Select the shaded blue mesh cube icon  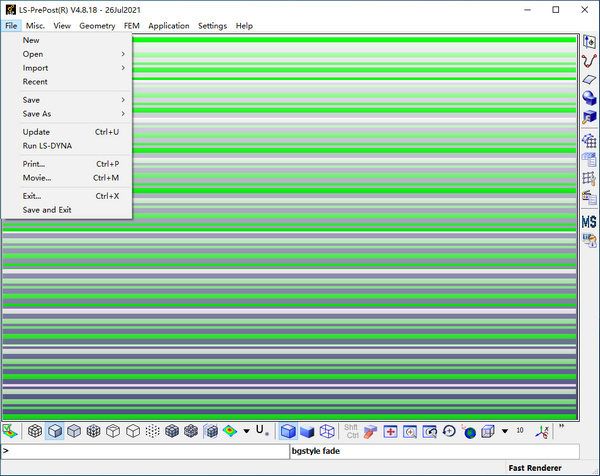[172, 431]
